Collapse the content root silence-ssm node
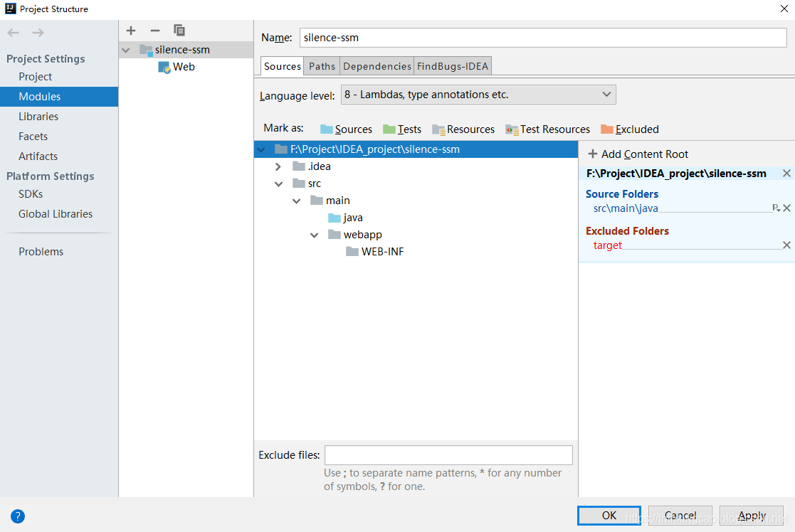Viewport: 795px width, 532px height. click(261, 150)
